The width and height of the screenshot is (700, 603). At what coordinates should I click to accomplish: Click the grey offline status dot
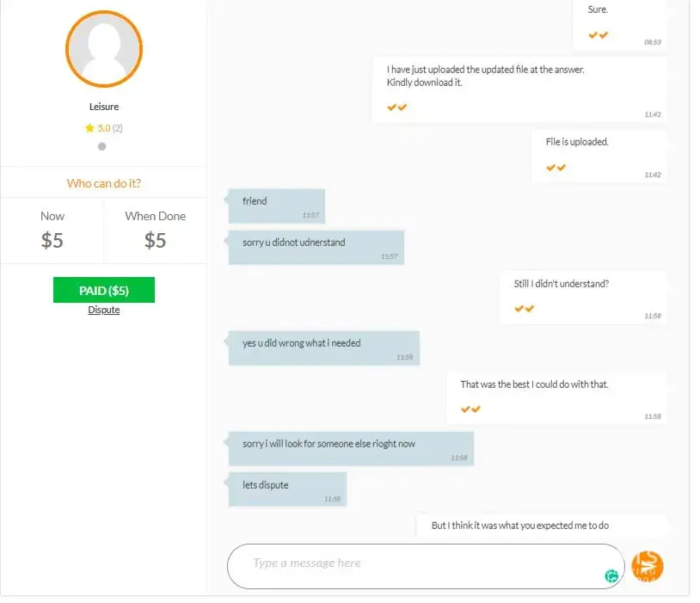point(101,146)
